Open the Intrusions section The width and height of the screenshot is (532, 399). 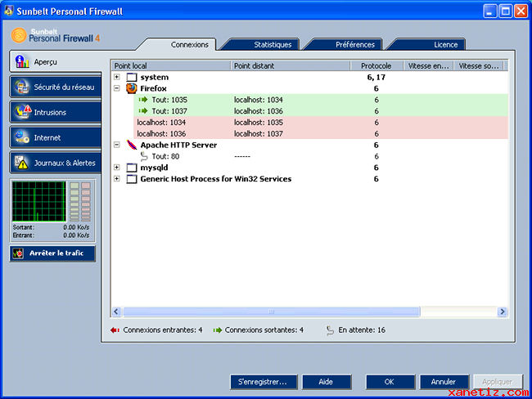pos(56,112)
